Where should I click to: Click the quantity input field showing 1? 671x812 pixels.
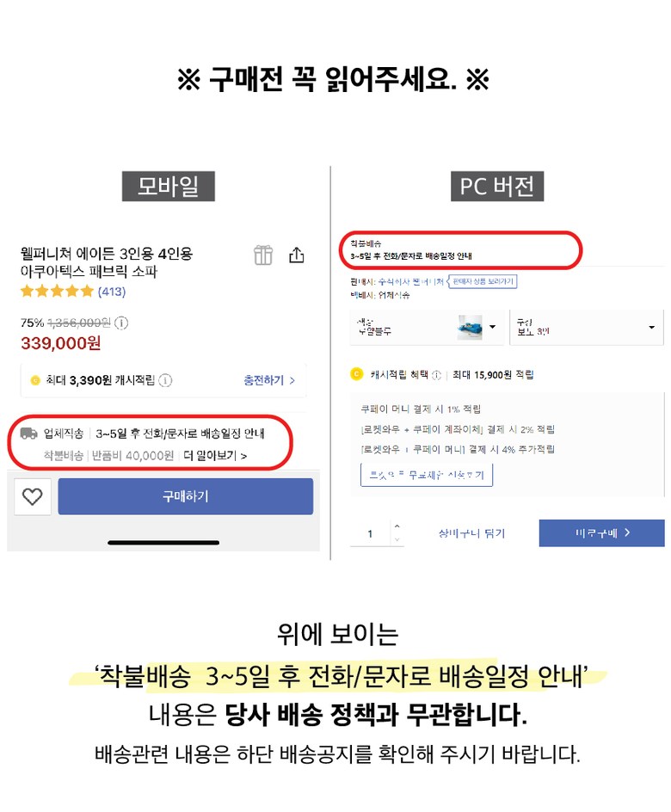(x=371, y=533)
